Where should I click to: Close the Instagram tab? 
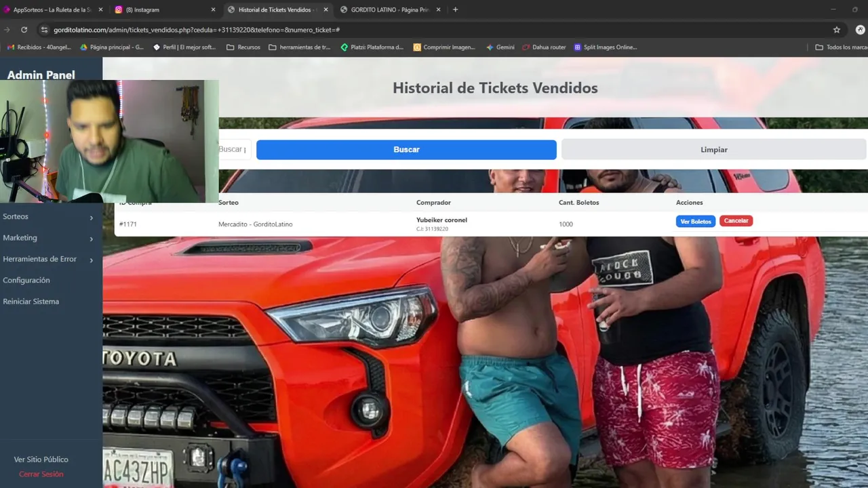(x=213, y=9)
